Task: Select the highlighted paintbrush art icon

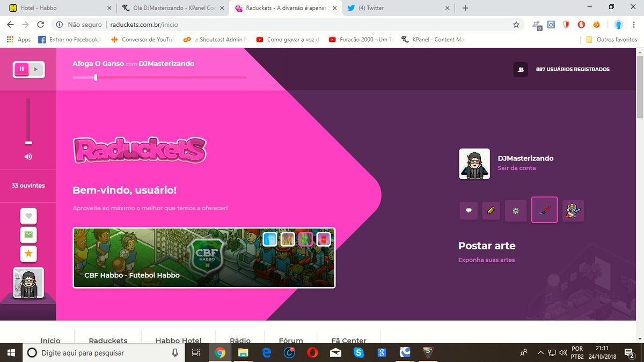Action: click(x=544, y=210)
